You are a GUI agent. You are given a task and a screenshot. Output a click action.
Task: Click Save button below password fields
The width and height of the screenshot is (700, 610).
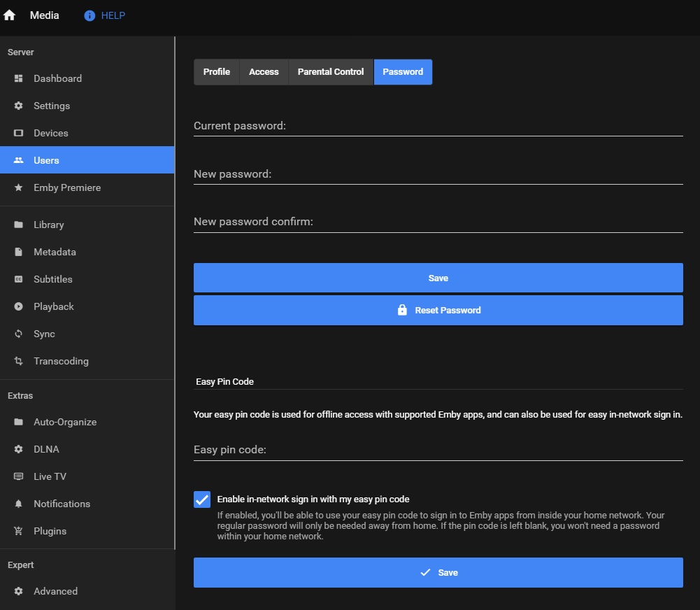click(438, 278)
